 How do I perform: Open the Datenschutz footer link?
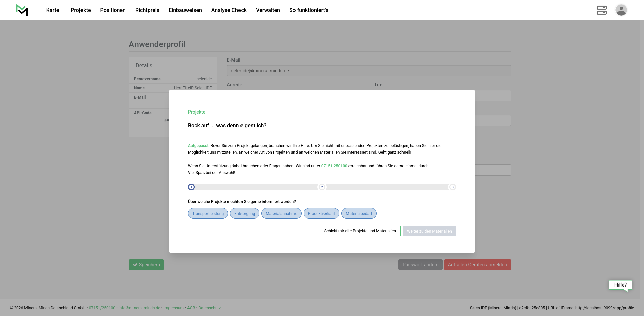pos(209,308)
